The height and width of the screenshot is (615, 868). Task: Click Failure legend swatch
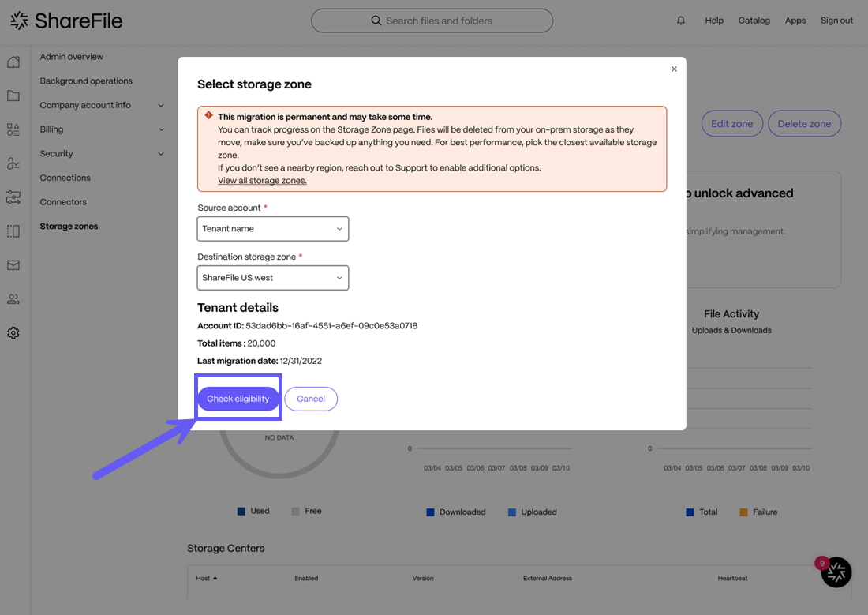coord(743,512)
